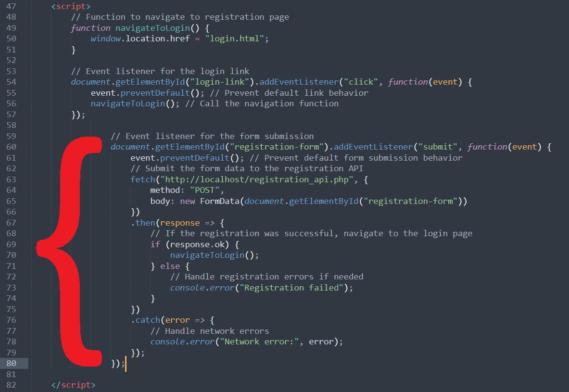
Task: Click line number 47 in the gutter
Action: (11, 6)
